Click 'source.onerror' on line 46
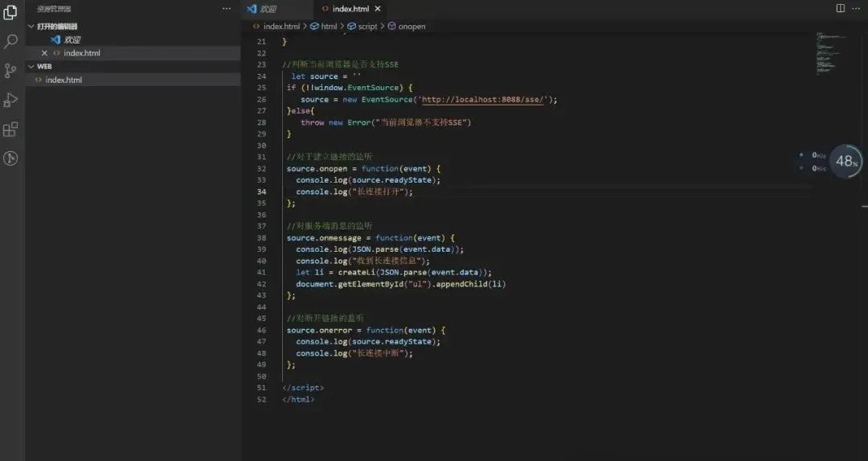The width and height of the screenshot is (868, 461). [319, 330]
